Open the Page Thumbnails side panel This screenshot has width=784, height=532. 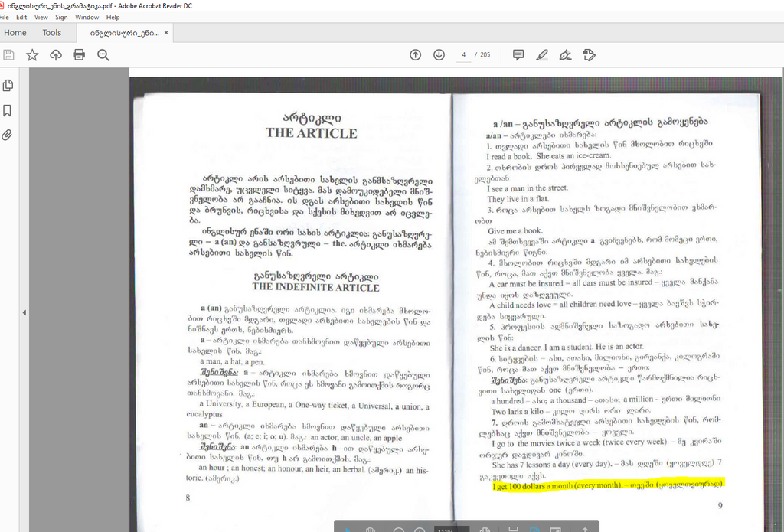click(8, 86)
